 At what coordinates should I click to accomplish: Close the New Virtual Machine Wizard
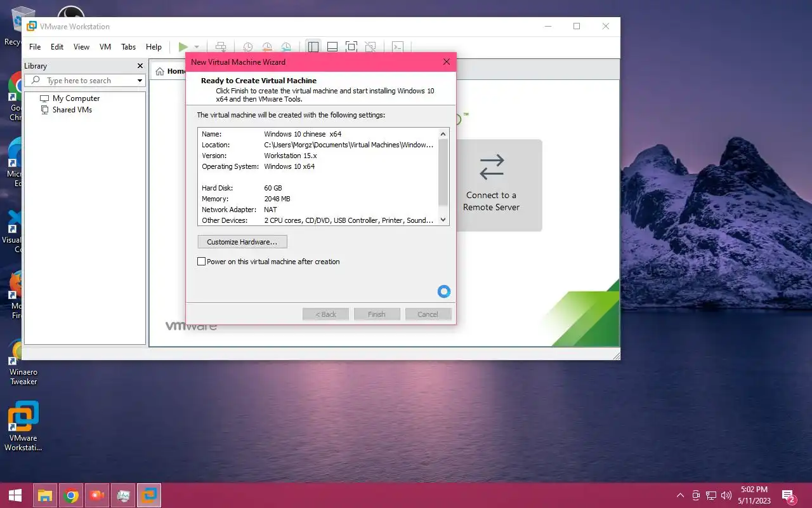click(x=446, y=62)
